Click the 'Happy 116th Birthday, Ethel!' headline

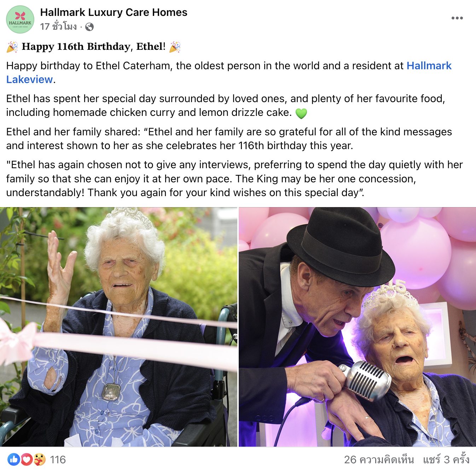pyautogui.click(x=94, y=47)
